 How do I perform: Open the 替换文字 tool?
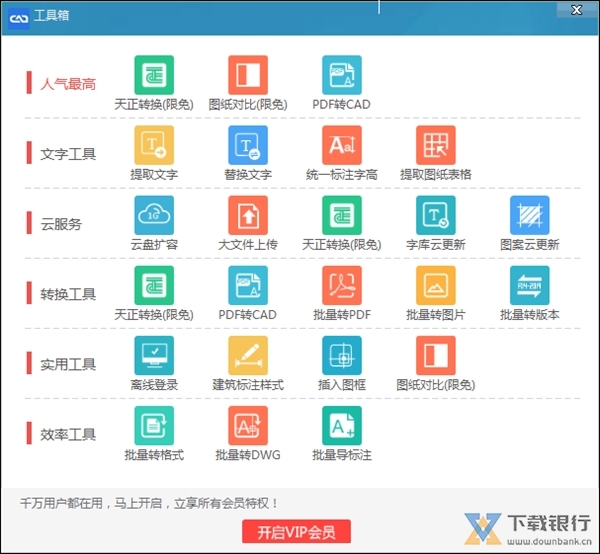[248, 145]
